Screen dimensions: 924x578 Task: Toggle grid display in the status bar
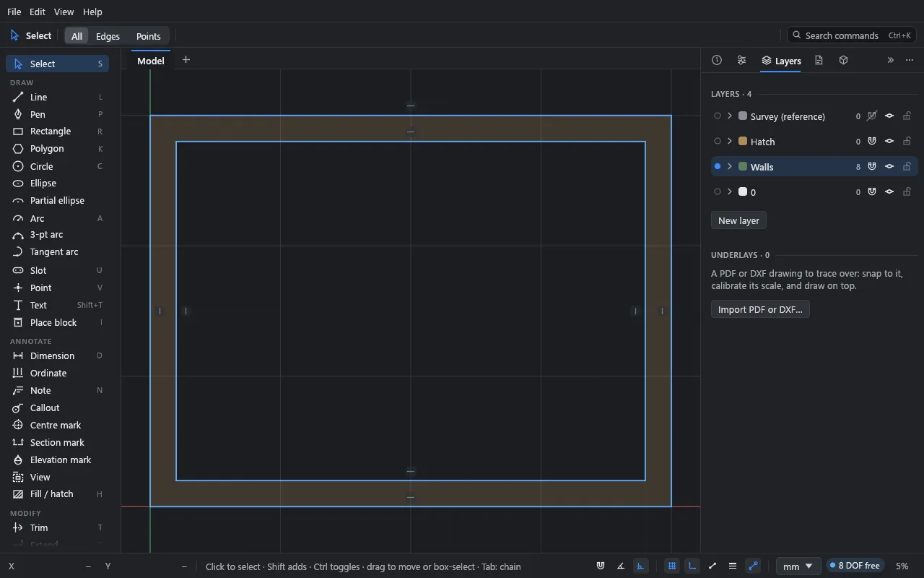click(672, 566)
